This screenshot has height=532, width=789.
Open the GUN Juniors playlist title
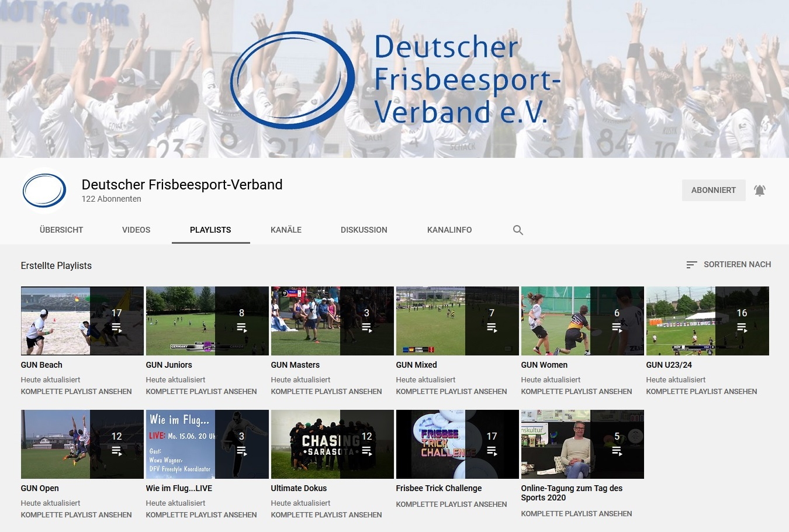pyautogui.click(x=169, y=365)
